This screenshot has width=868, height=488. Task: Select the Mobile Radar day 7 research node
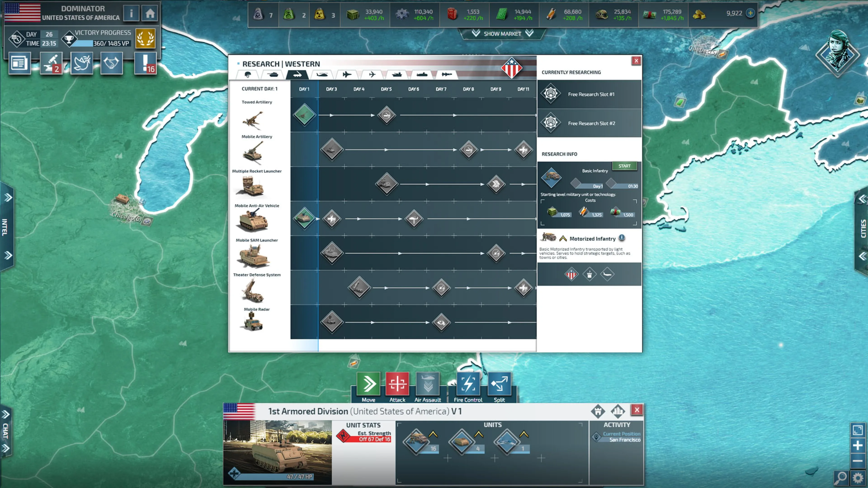point(441,322)
